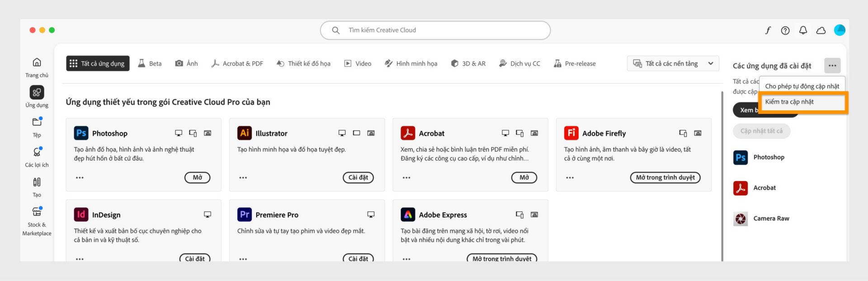This screenshot has width=868, height=281.
Task: Click the InDesign title text
Action: tap(106, 215)
